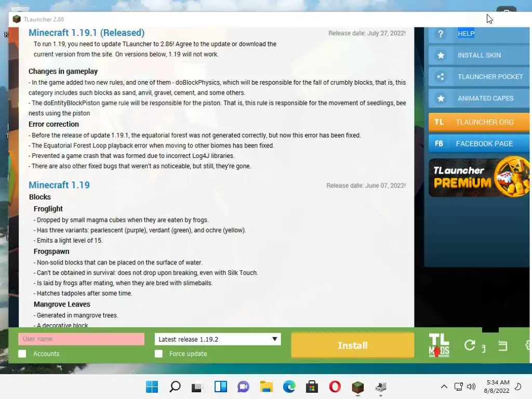Click the TLauncher Premium banner

(x=478, y=177)
